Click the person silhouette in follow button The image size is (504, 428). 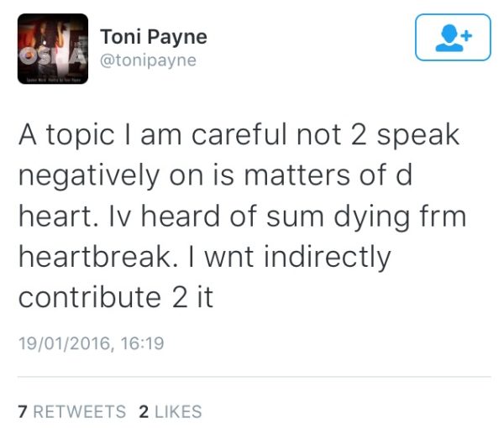(449, 38)
